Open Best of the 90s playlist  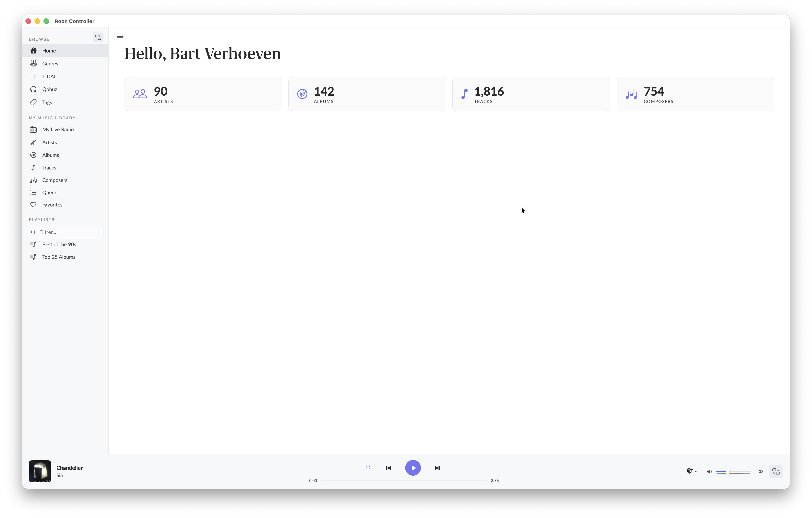59,245
